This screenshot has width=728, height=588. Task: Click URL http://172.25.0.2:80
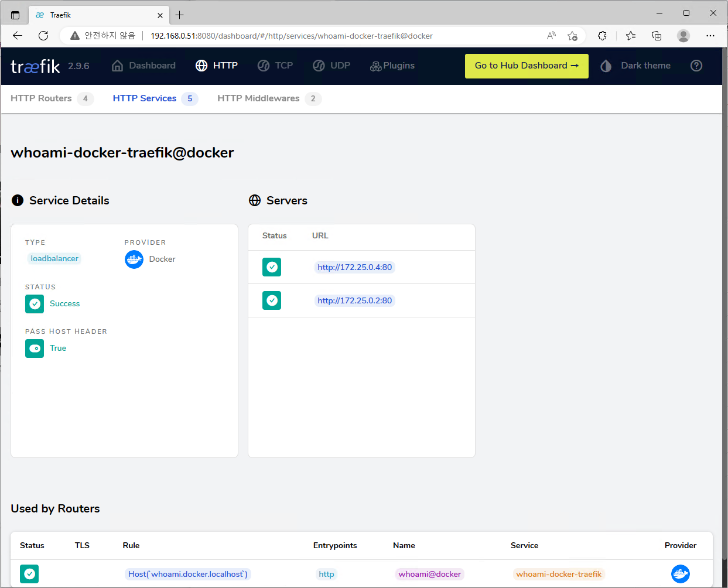(355, 300)
